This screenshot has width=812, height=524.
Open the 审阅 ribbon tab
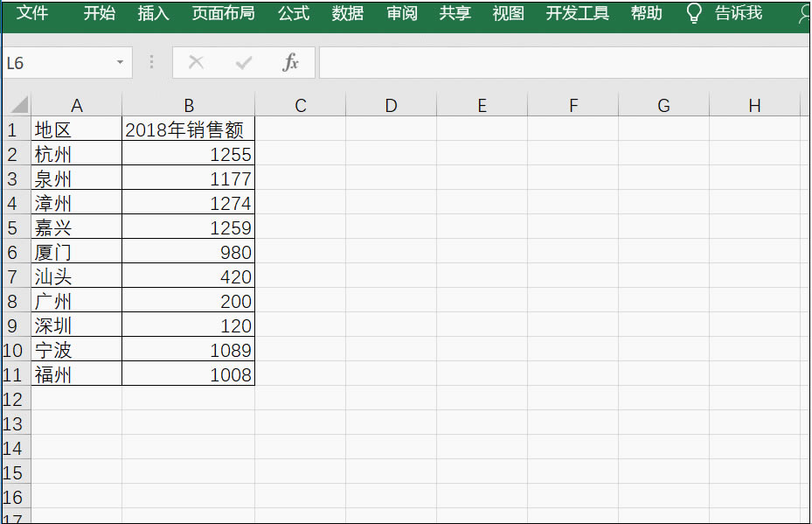(x=401, y=13)
